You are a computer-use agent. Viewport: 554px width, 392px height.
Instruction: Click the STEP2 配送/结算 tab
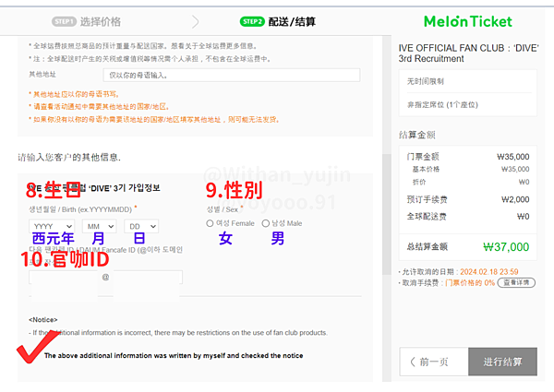pyautogui.click(x=278, y=21)
